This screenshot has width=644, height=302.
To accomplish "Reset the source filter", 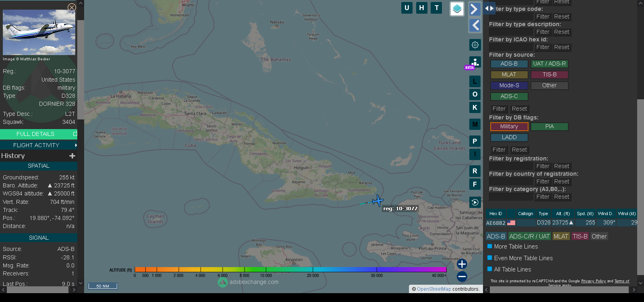I will tap(519, 109).
